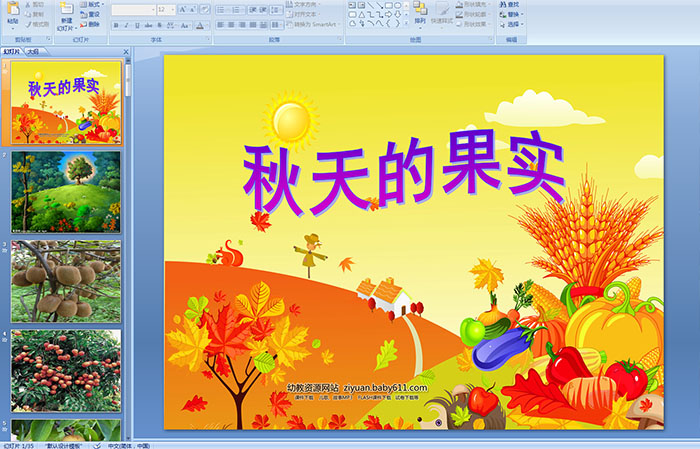Select the green hill tree slide thumbnail

66,191
